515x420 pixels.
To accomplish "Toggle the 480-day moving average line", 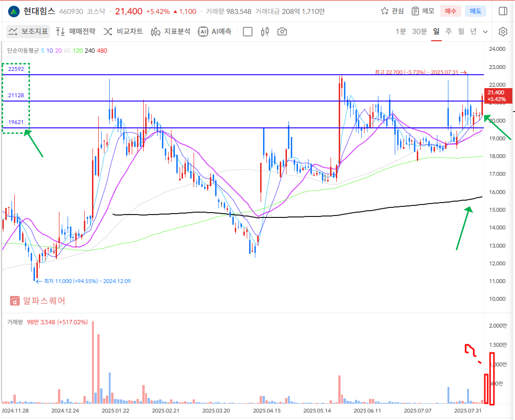I will 102,51.
